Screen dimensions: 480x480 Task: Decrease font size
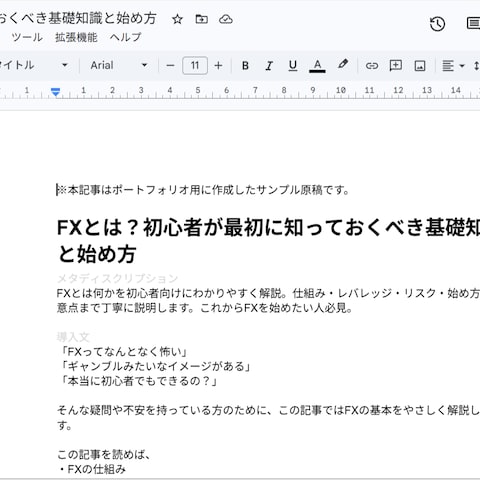(x=170, y=66)
